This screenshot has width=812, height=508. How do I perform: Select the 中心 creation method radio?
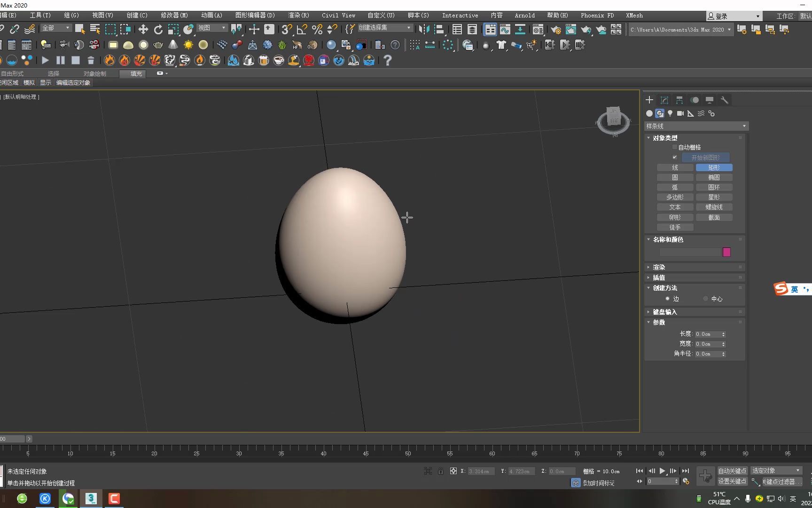[x=705, y=299]
